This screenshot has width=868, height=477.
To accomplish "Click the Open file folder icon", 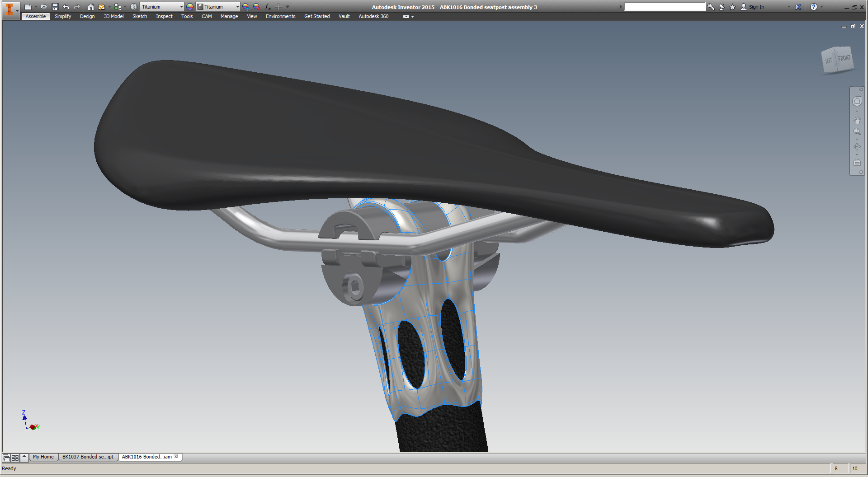I will point(44,7).
